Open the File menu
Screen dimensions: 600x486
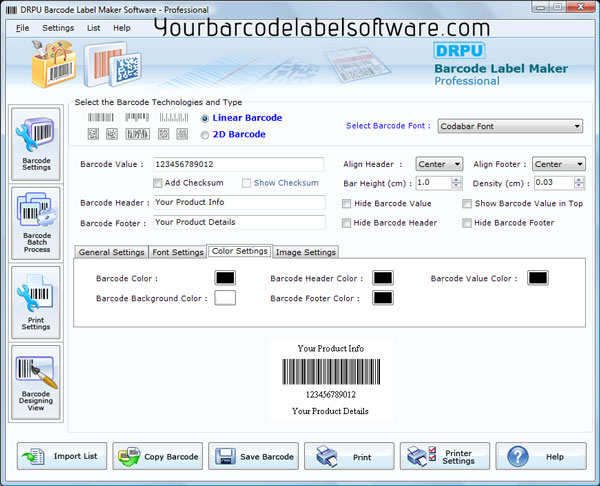[x=23, y=28]
